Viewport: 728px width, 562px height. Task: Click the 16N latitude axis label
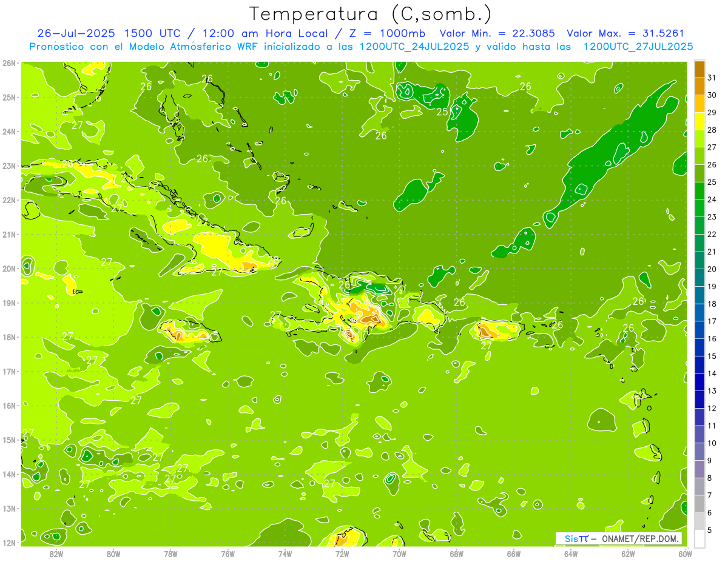[x=9, y=406]
